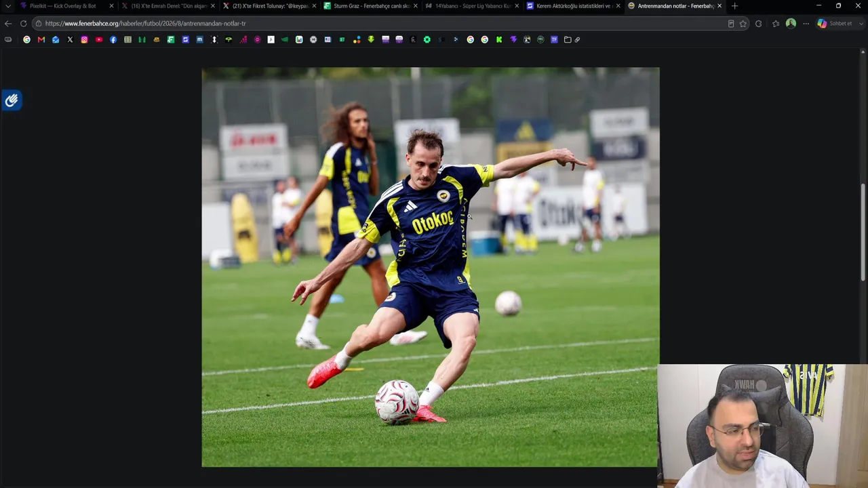Viewport: 868px width, 488px height.
Task: Open the green download-arrow bookmark
Action: (x=371, y=39)
